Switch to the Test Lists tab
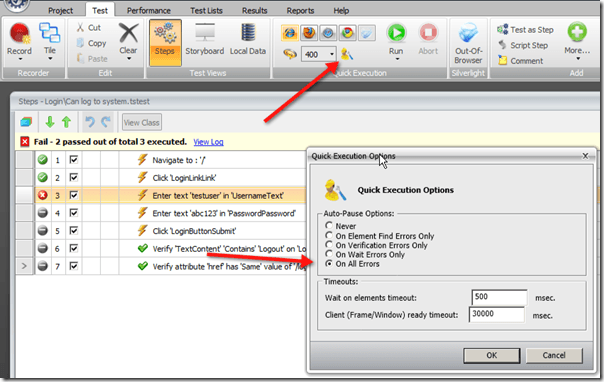Viewport: 604px width, 382px height. point(206,10)
